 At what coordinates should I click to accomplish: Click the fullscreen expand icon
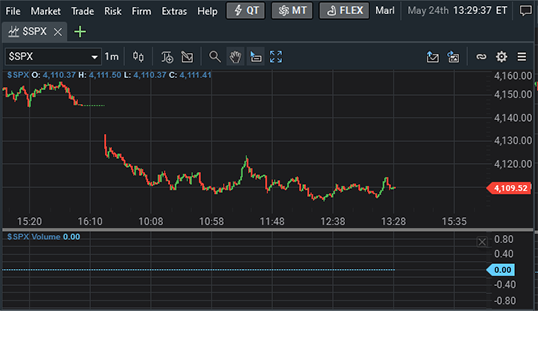pos(276,57)
